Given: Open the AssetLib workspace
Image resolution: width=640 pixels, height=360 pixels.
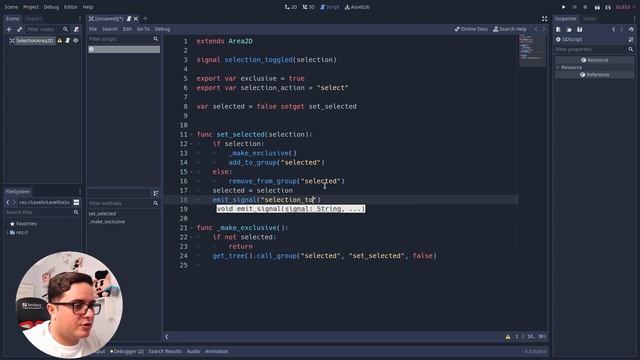Looking at the screenshot, I should click(357, 7).
